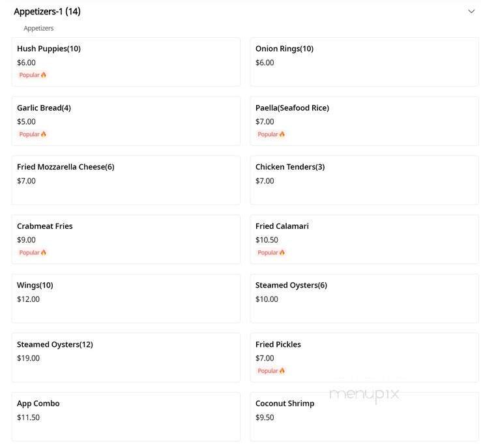This screenshot has width=481, height=448.
Task: Click the Popular flame icon under Hush Puppies
Action: 44,75
